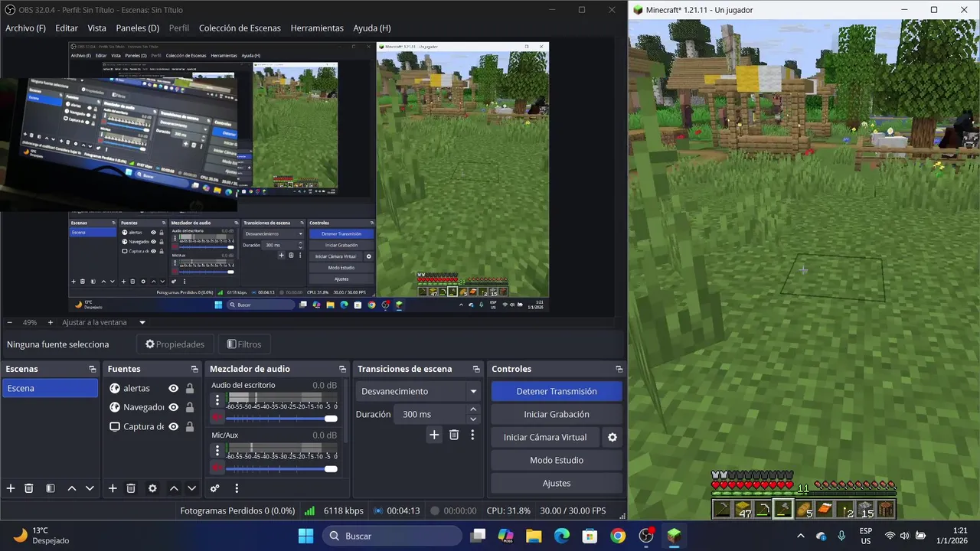Open Google Chrome from taskbar
980x551 pixels.
pos(618,536)
